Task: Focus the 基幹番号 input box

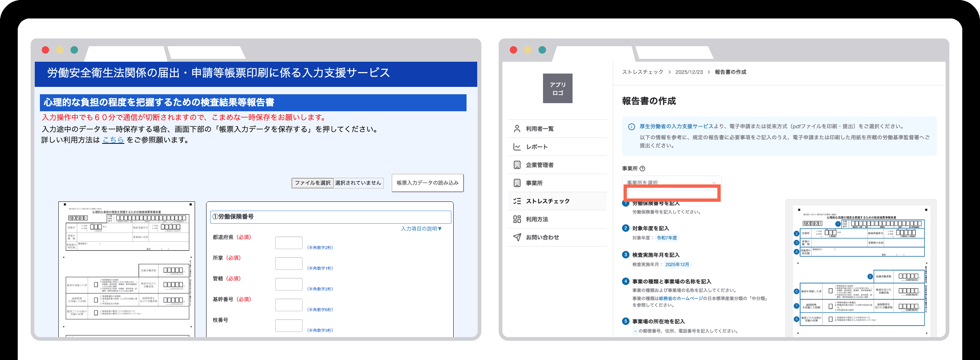Action: click(288, 305)
